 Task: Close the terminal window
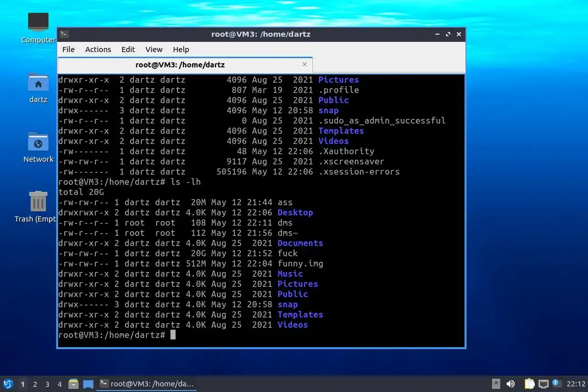coord(459,34)
